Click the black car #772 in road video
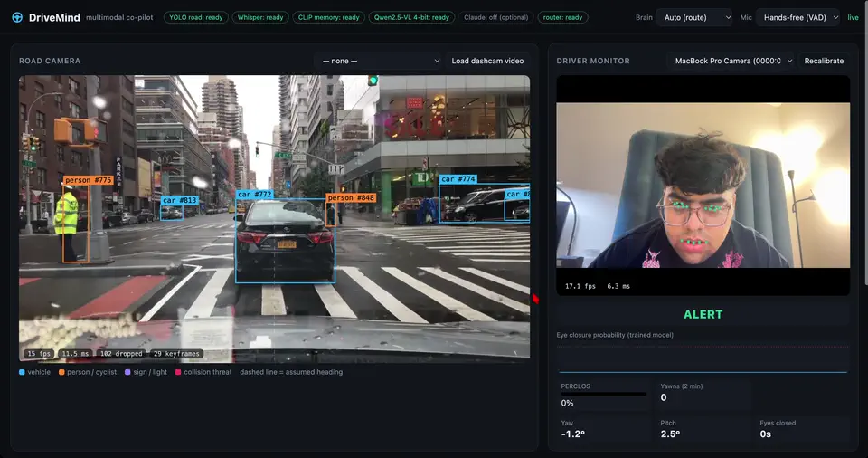 pyautogui.click(x=285, y=241)
